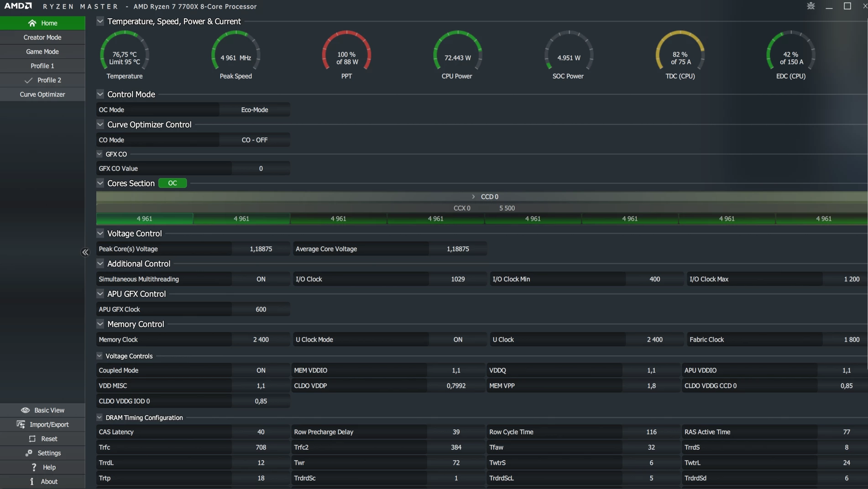Click the Settings gears icon

click(29, 453)
